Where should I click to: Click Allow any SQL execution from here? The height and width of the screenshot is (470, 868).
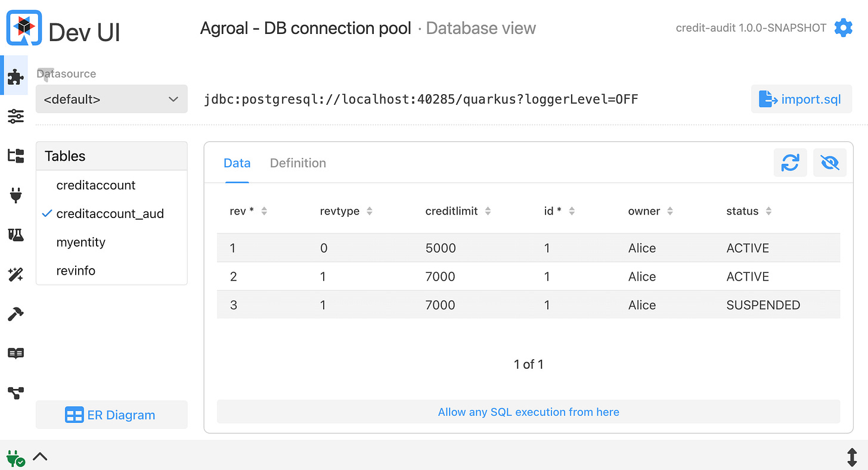528,412
